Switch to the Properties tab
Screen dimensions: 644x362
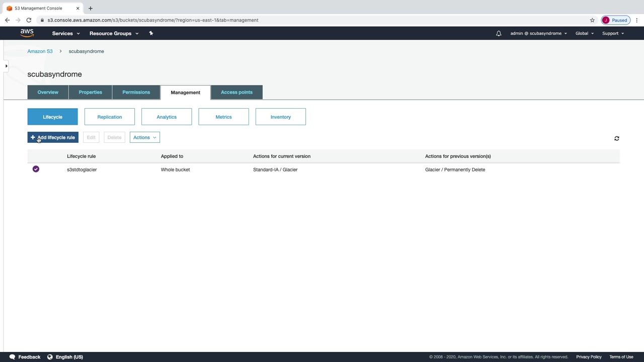pyautogui.click(x=91, y=92)
